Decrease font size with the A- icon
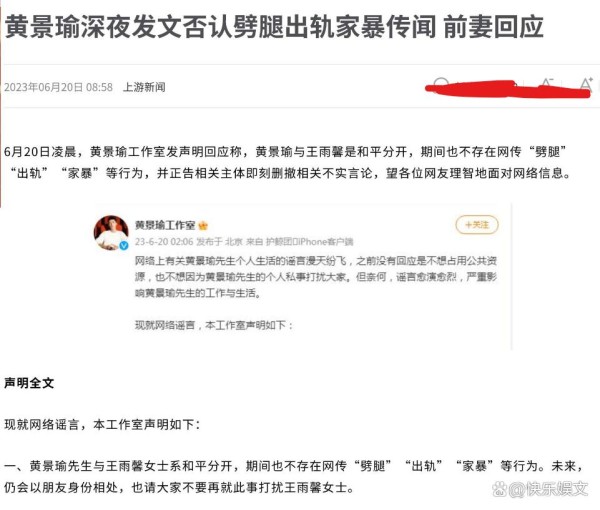Viewport: 600px width, 510px height. 546,84
